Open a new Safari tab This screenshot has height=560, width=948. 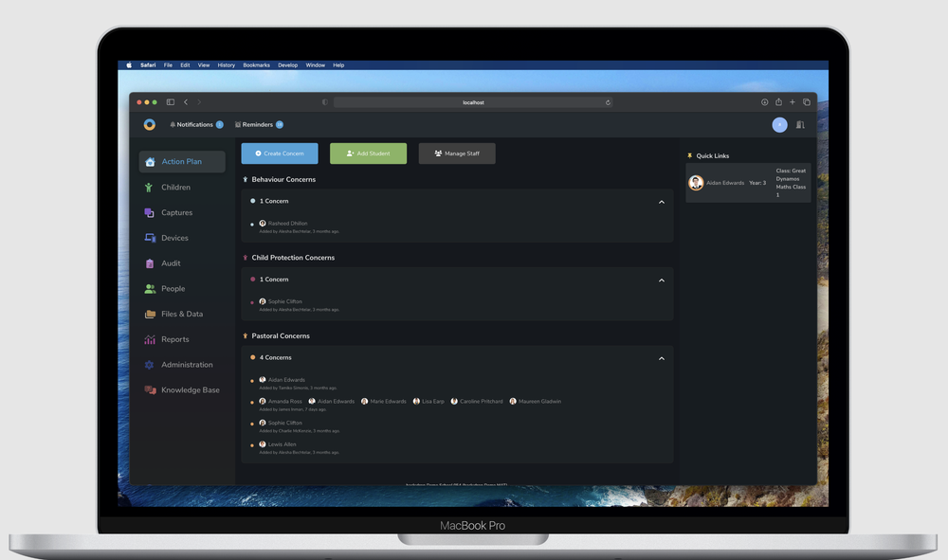[792, 102]
